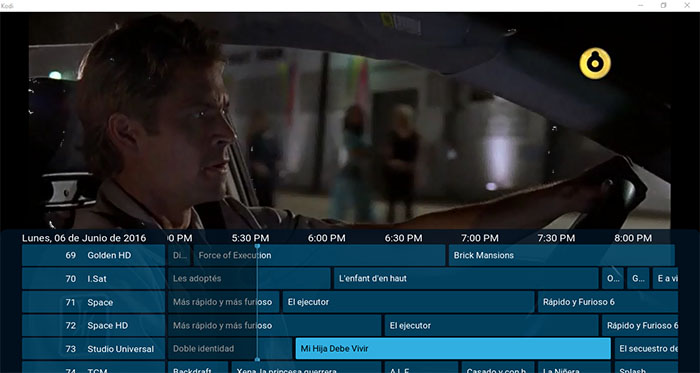Select Les adoptés on I.Sat
The width and height of the screenshot is (700, 373).
point(249,278)
